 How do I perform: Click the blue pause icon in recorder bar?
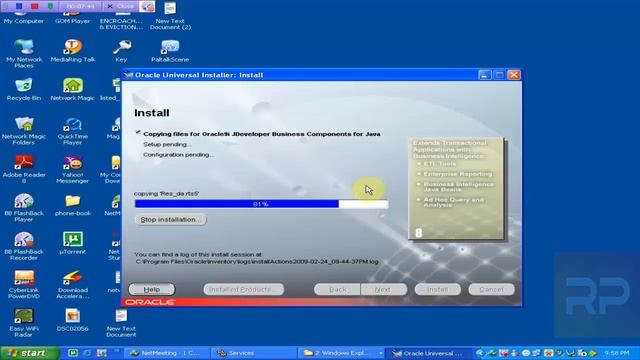19,6
